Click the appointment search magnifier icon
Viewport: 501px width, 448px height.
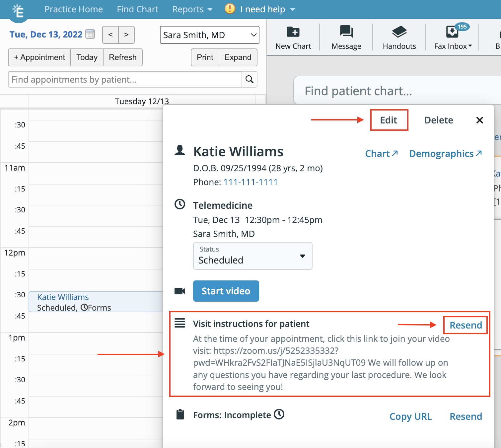tap(250, 79)
